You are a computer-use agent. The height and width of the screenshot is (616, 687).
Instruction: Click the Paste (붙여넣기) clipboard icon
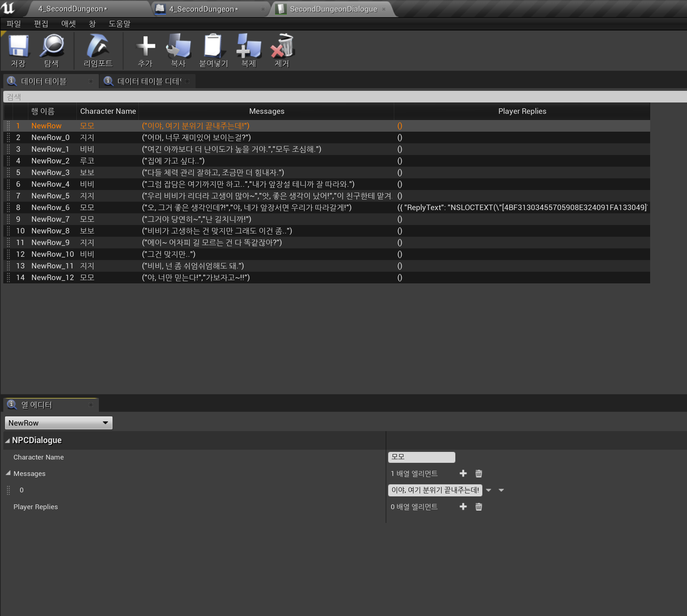click(213, 47)
